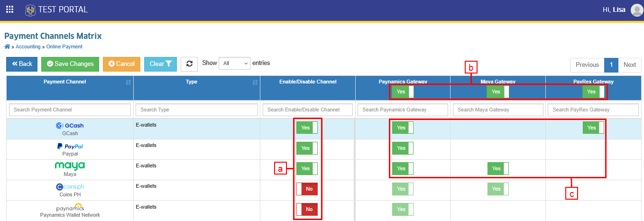This screenshot has width=644, height=221.
Task: Toggle Maya row Maya Gateway switch
Action: [x=498, y=168]
